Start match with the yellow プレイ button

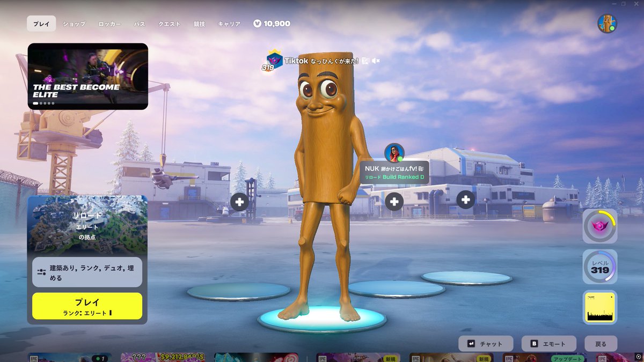(x=87, y=306)
